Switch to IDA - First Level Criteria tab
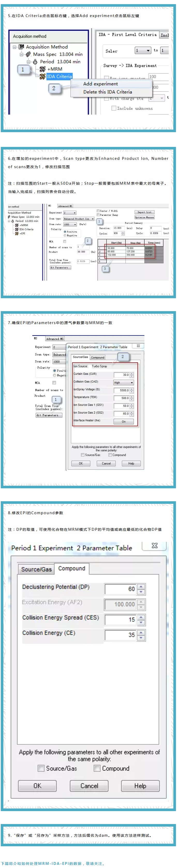The width and height of the screenshot is (177, 868). (x=128, y=35)
